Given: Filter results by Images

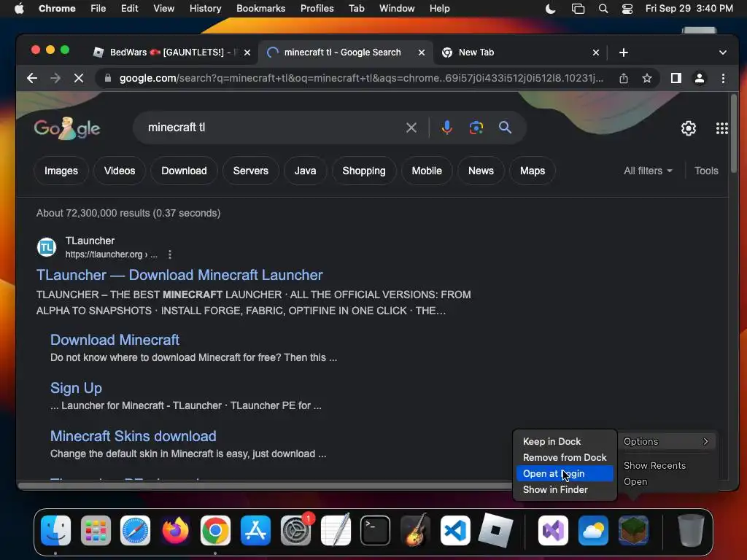Looking at the screenshot, I should [61, 171].
